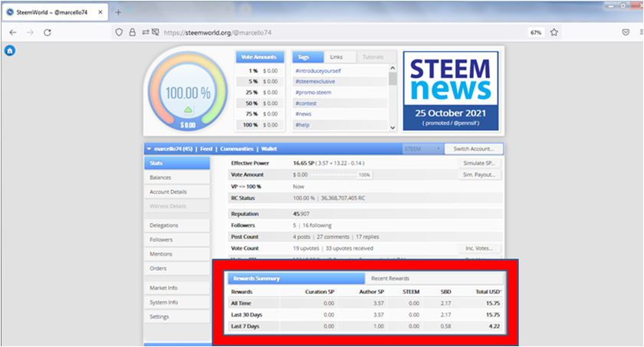The image size is (644, 347).
Task: Click the All Time total 15.75 value
Action: 493,303
